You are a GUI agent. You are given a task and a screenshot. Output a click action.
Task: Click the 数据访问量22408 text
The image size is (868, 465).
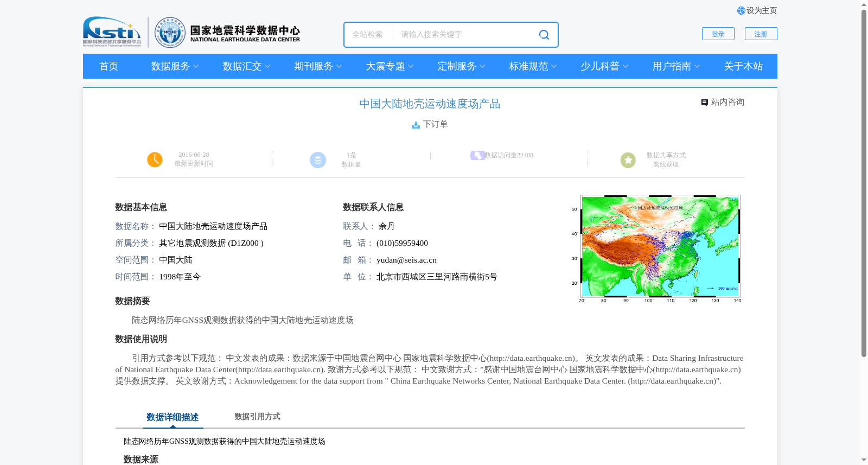coord(509,156)
